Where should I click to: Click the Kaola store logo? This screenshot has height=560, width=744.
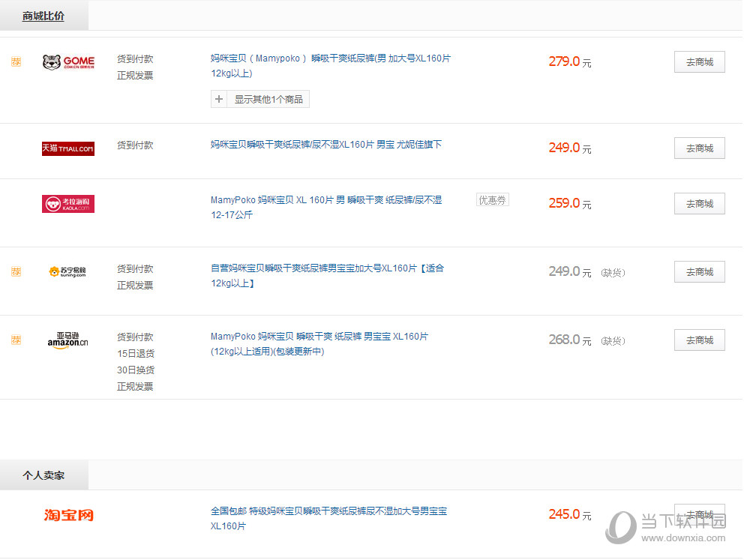point(68,203)
